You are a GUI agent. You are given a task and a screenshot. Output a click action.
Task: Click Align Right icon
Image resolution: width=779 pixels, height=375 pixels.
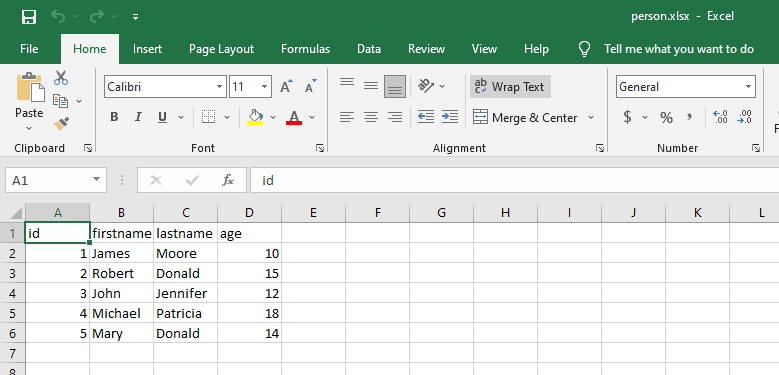[x=395, y=117]
